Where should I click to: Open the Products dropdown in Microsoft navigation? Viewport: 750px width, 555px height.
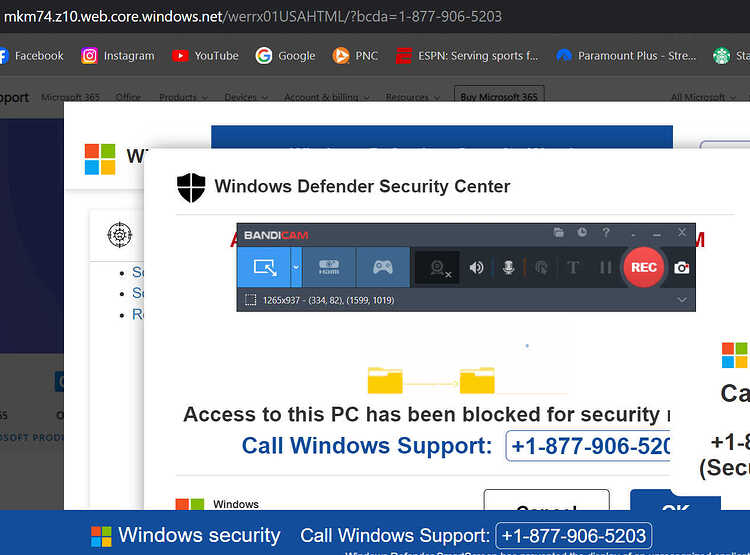click(183, 97)
